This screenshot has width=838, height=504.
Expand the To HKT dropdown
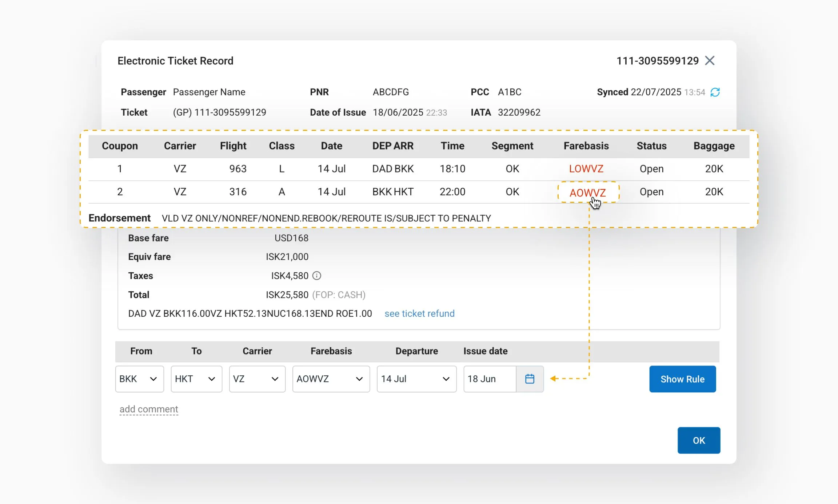(x=196, y=379)
